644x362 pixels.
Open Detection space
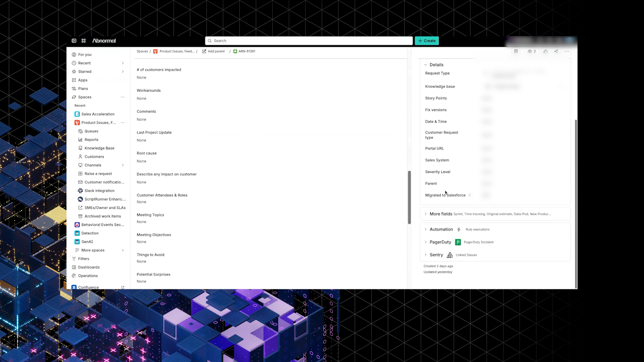90,233
